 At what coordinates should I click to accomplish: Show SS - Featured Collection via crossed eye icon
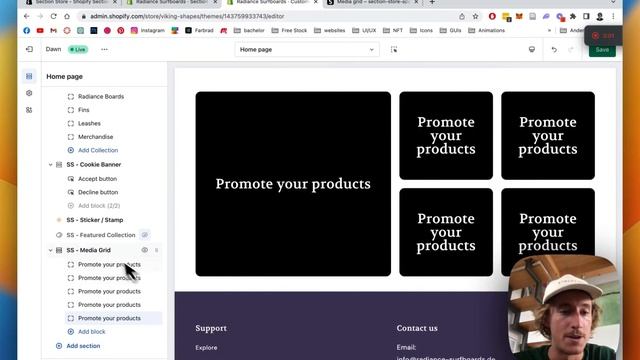point(144,235)
